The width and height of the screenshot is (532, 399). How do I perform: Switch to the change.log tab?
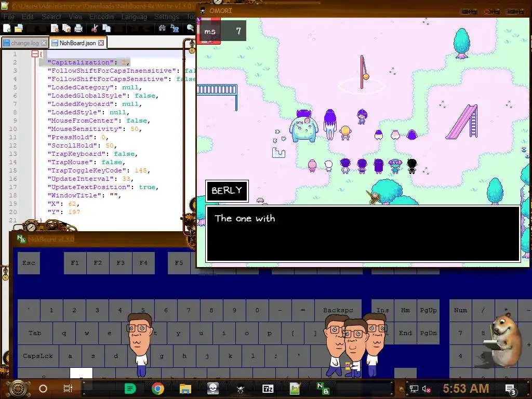coord(25,43)
